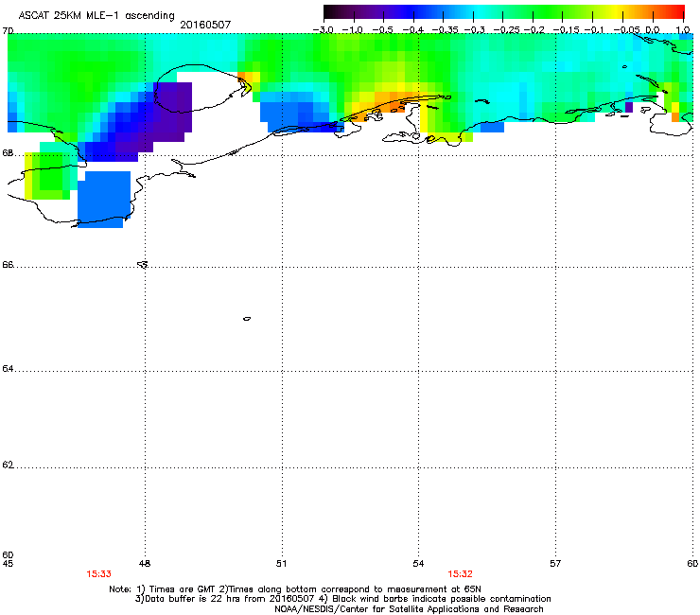Click the "-0.2" color scale label
Screen dimensions: 700x615
pos(534,30)
